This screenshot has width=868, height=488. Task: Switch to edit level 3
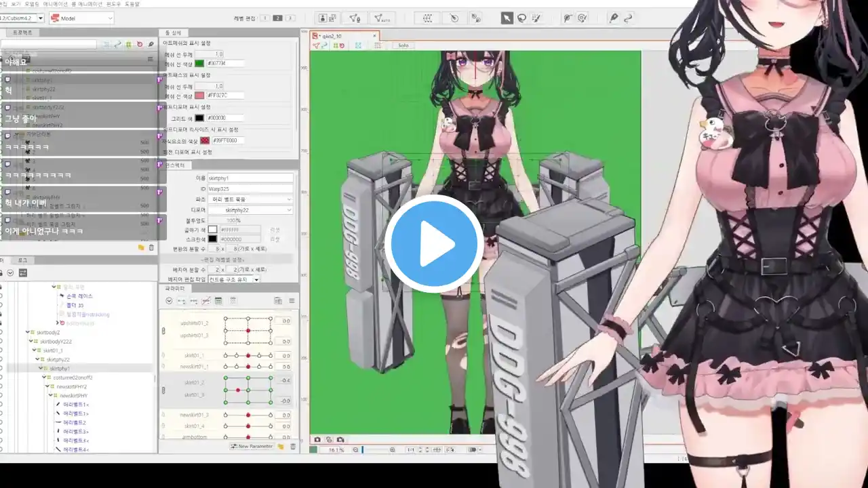click(290, 18)
